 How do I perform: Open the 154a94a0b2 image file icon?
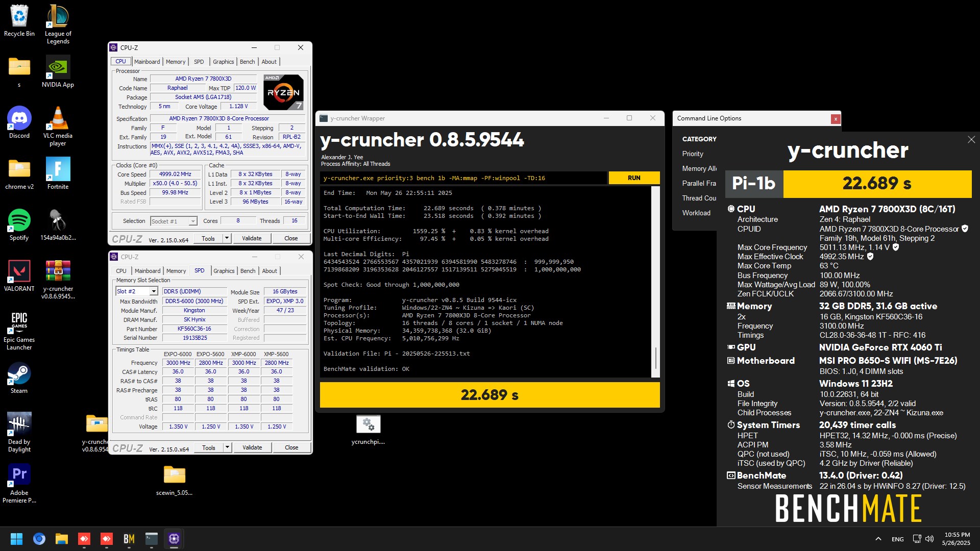coord(58,225)
